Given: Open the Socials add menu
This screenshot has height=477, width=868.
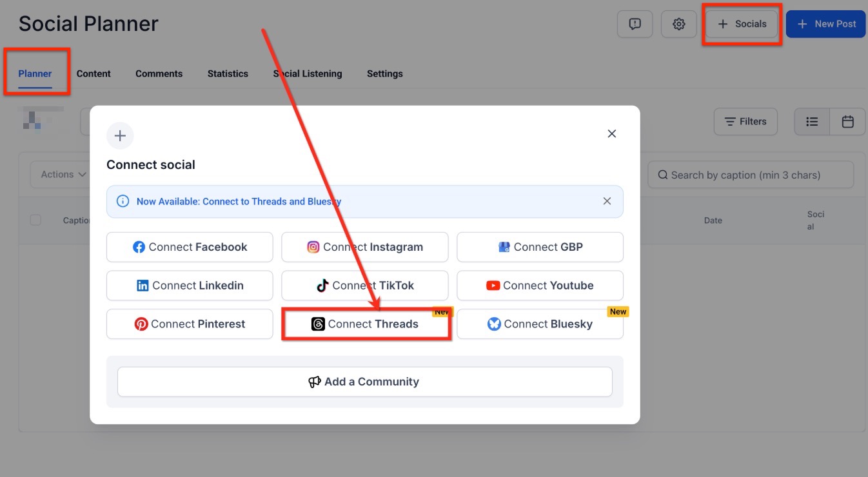Looking at the screenshot, I should tap(742, 24).
